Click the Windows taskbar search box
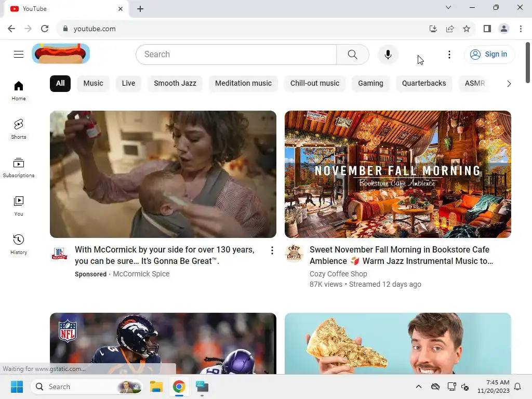This screenshot has height=399, width=532. pos(87,387)
